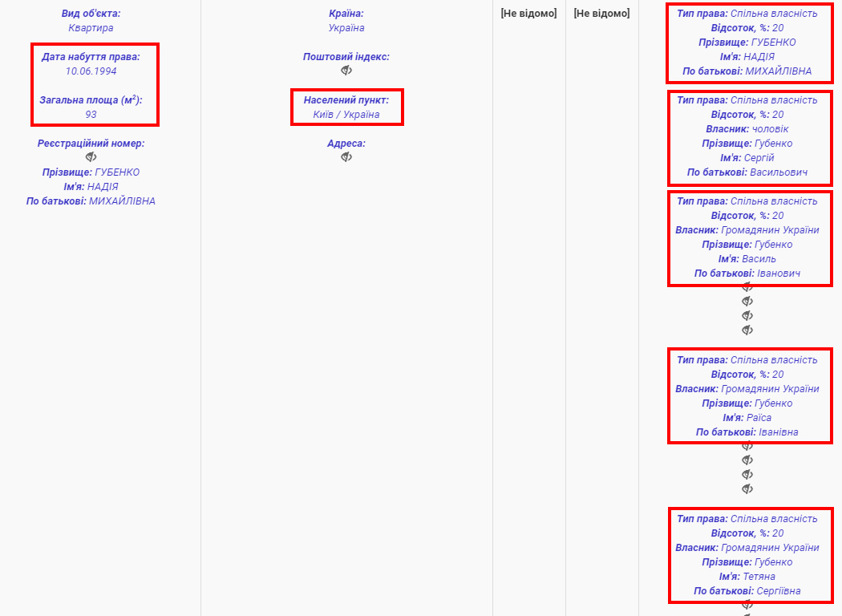The width and height of the screenshot is (842, 616).
Task: Click the total area value 93
Action: (x=91, y=115)
